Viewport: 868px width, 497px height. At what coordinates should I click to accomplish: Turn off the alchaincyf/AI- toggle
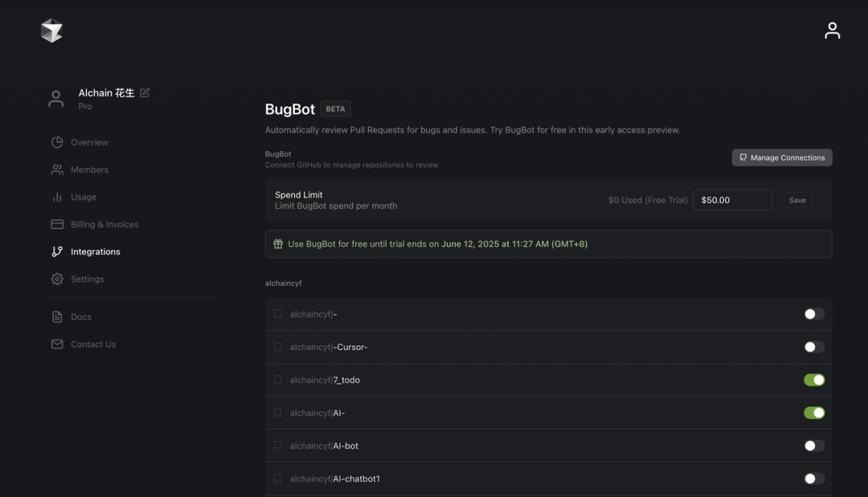click(814, 413)
